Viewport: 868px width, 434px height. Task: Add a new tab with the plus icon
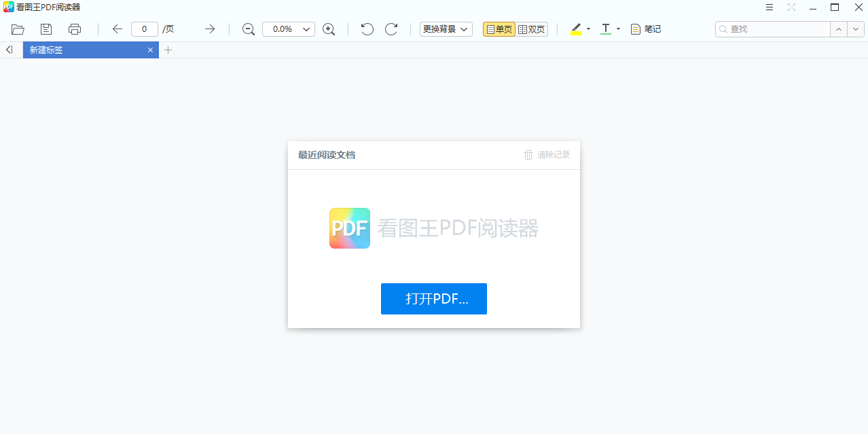tap(168, 50)
